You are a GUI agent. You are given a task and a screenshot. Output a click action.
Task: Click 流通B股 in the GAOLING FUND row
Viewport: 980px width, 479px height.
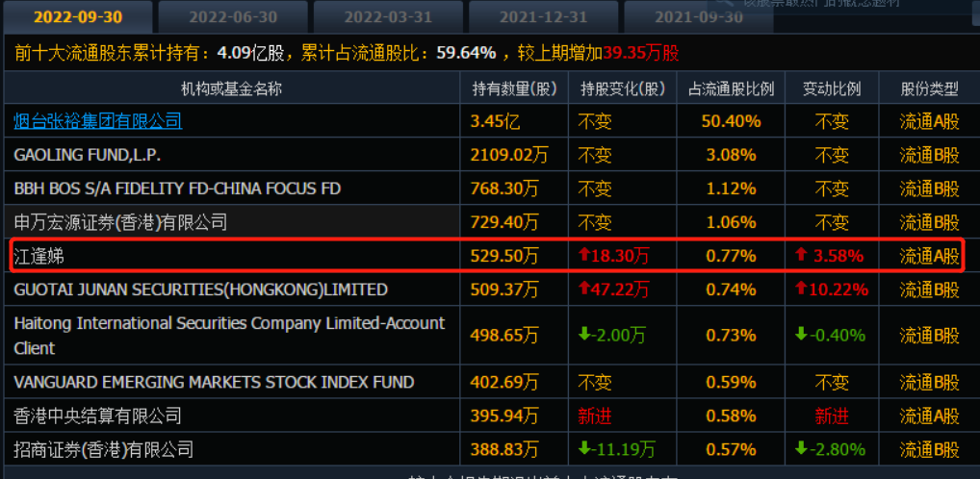tap(929, 155)
